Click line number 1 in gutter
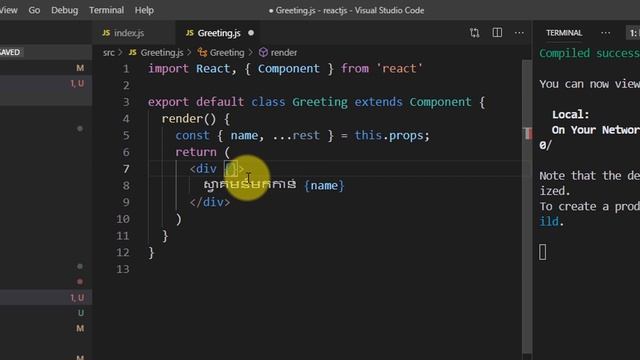The height and width of the screenshot is (360, 640). 126,69
